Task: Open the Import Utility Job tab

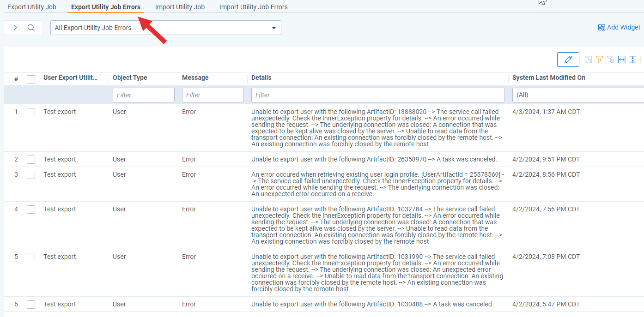Action: click(180, 7)
